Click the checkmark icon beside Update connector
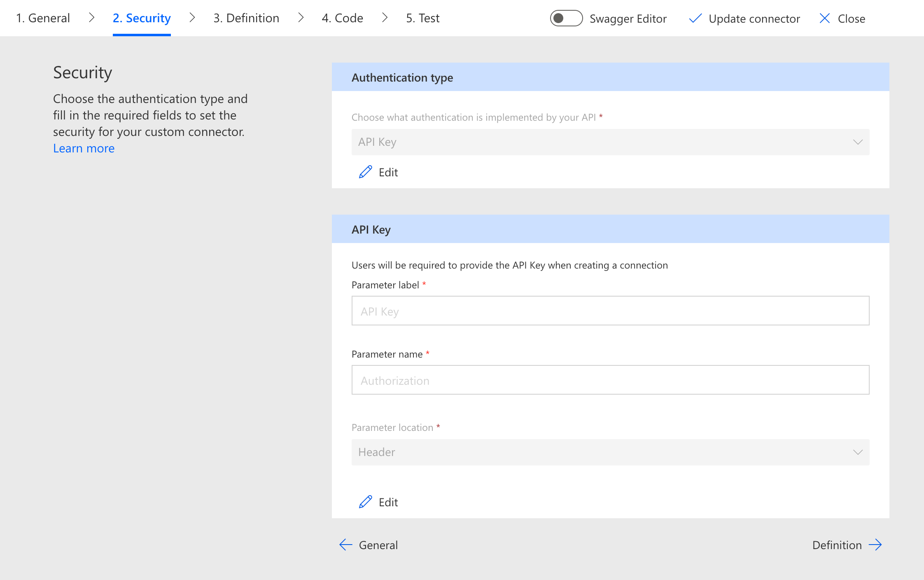This screenshot has width=924, height=580. [x=695, y=19]
